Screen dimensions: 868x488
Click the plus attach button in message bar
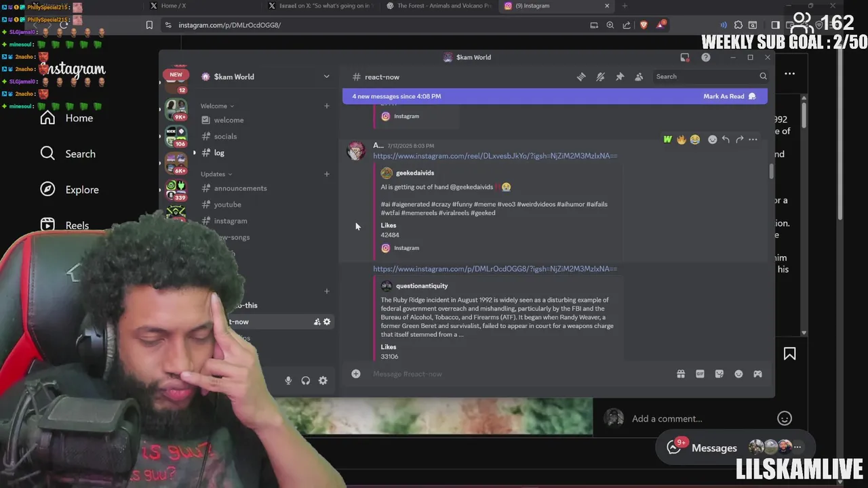point(356,373)
